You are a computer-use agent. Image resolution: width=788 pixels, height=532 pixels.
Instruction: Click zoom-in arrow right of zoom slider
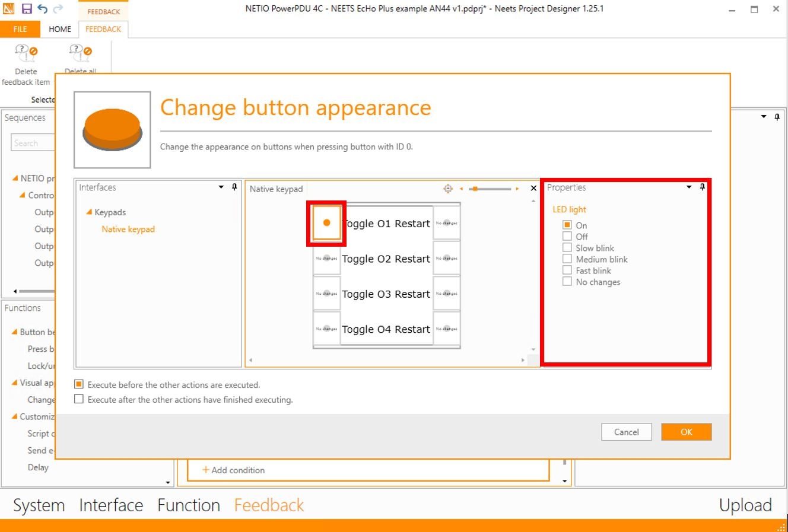(x=517, y=189)
